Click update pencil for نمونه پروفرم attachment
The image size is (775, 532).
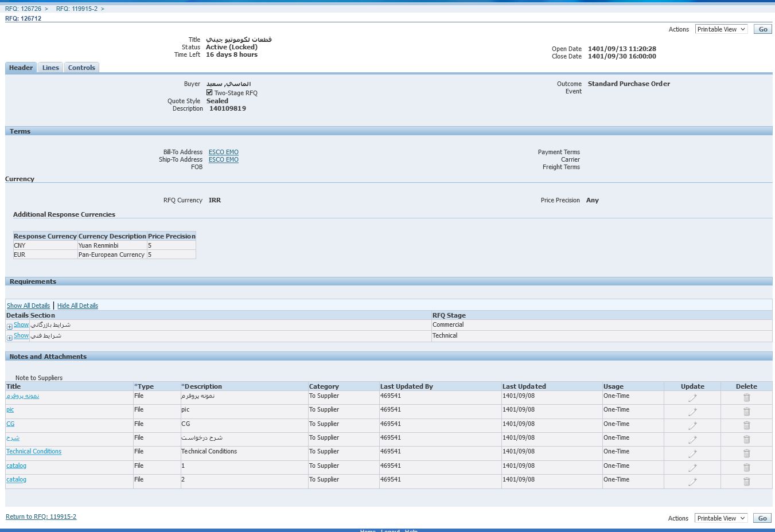tap(692, 398)
